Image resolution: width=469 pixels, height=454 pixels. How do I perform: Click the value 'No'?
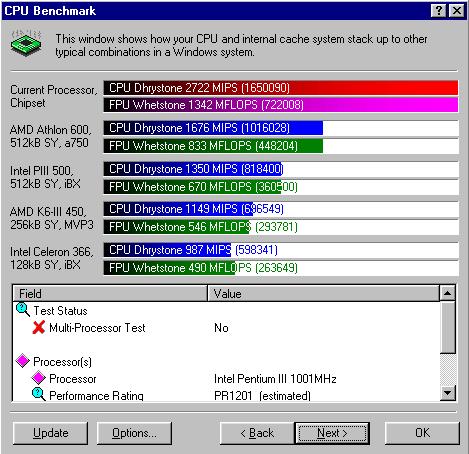tap(221, 328)
